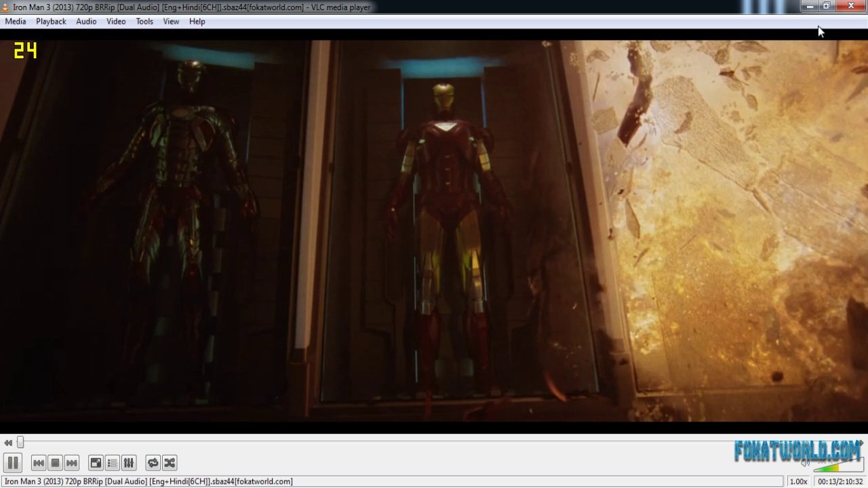This screenshot has width=868, height=488.
Task: Open the View menu
Action: click(x=171, y=22)
